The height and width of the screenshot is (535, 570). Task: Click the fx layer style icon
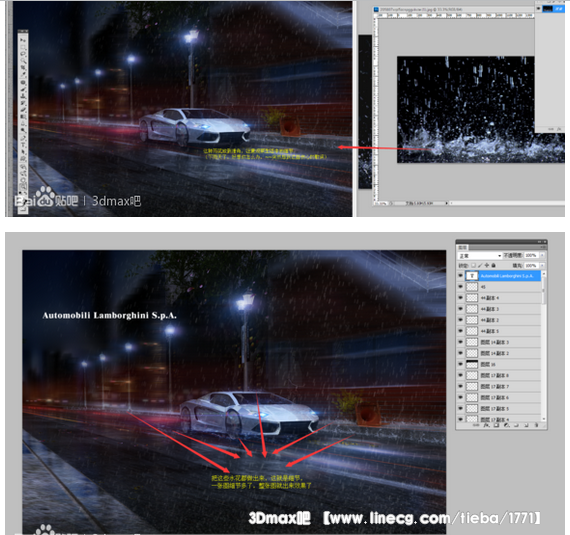click(487, 425)
